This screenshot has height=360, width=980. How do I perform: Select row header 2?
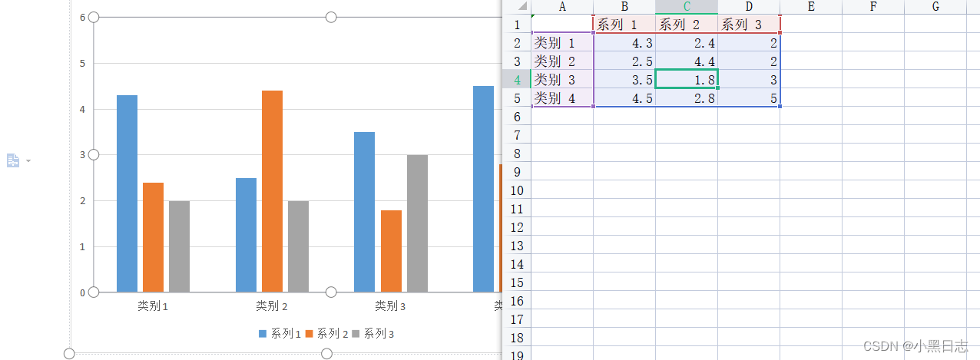pyautogui.click(x=517, y=42)
